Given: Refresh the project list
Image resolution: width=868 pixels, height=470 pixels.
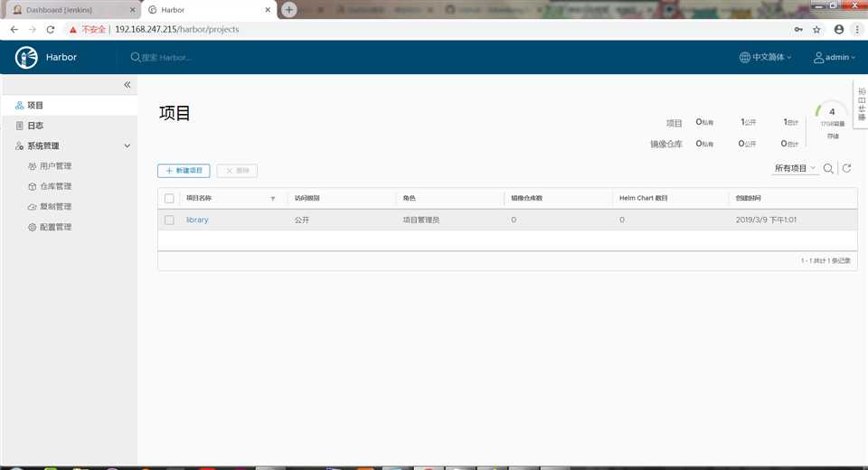Looking at the screenshot, I should (846, 168).
